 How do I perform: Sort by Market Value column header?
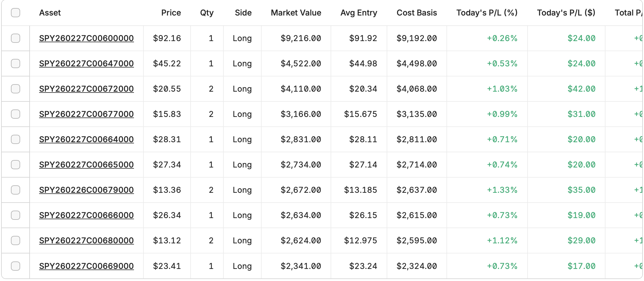(296, 13)
